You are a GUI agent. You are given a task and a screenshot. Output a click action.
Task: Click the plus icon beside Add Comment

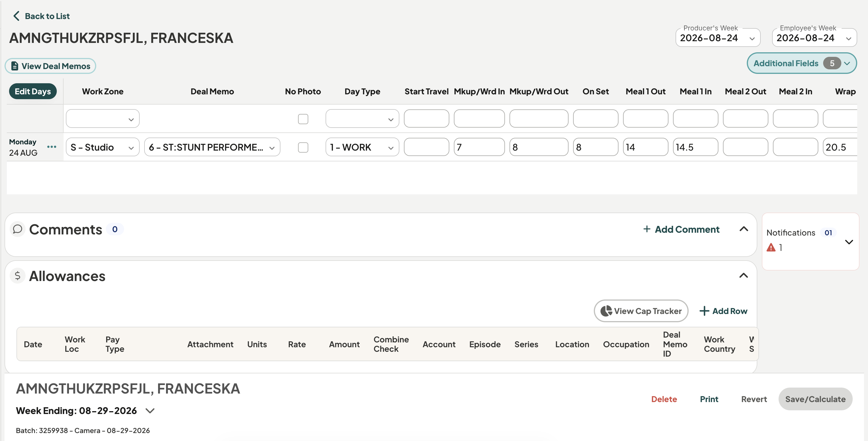click(647, 229)
